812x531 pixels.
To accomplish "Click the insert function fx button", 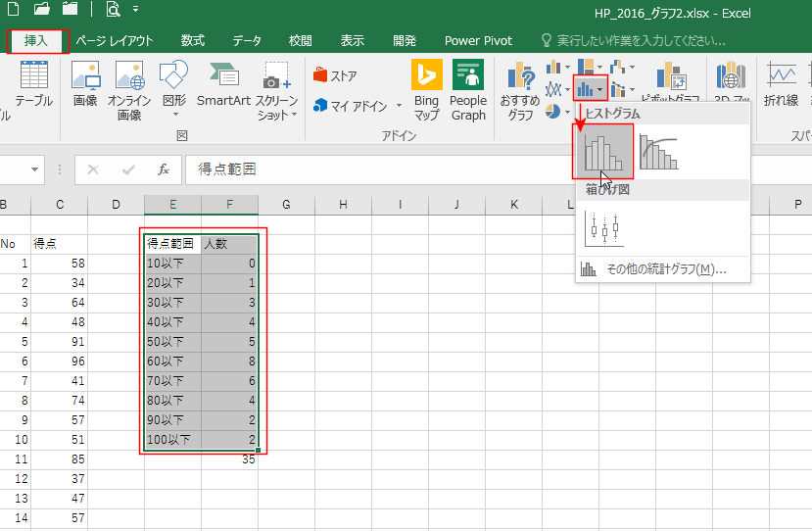I will tap(164, 169).
